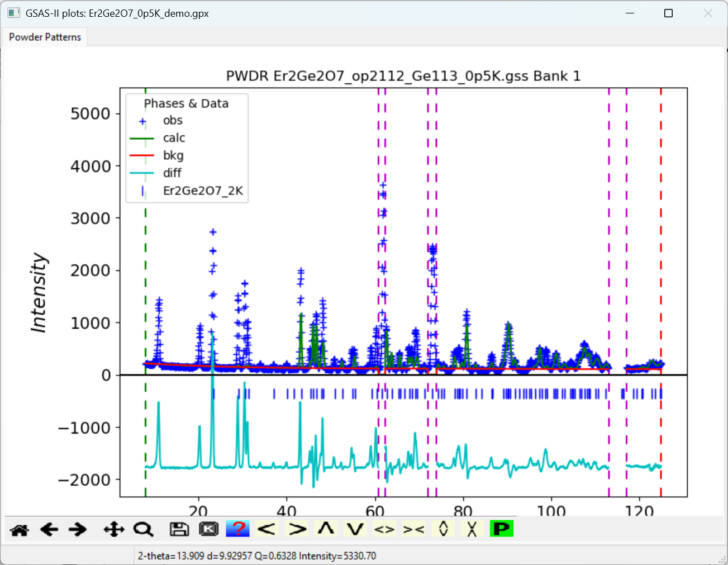Image resolution: width=728 pixels, height=565 pixels.
Task: Expand Y axis with the diamond button
Action: click(443, 529)
